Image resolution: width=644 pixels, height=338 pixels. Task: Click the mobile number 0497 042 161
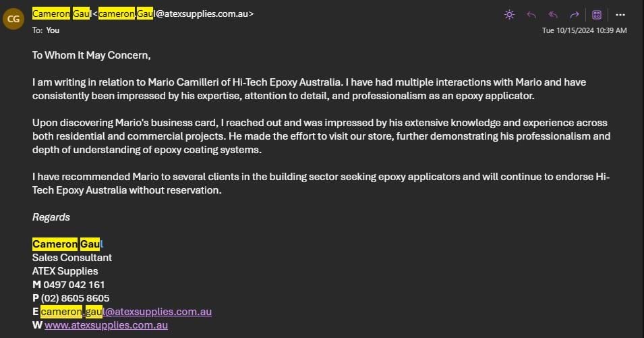click(x=74, y=285)
